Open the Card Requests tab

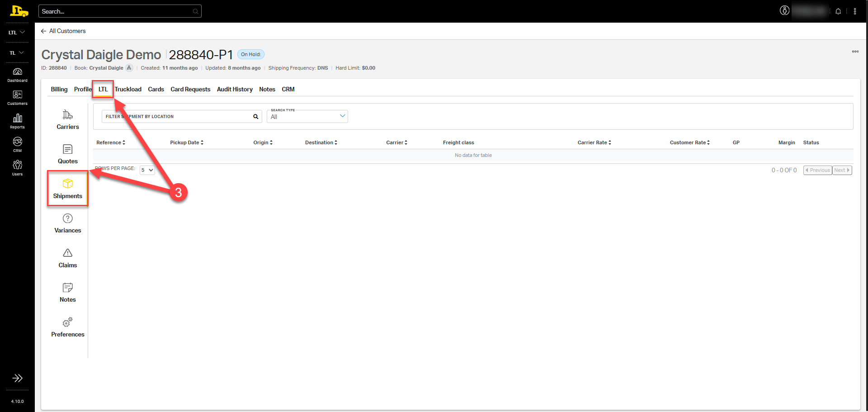[190, 89]
